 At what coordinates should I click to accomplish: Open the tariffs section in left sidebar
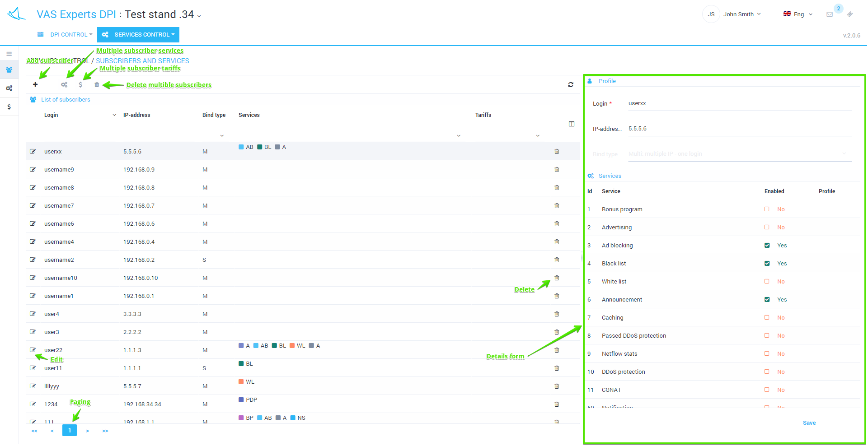coord(9,107)
